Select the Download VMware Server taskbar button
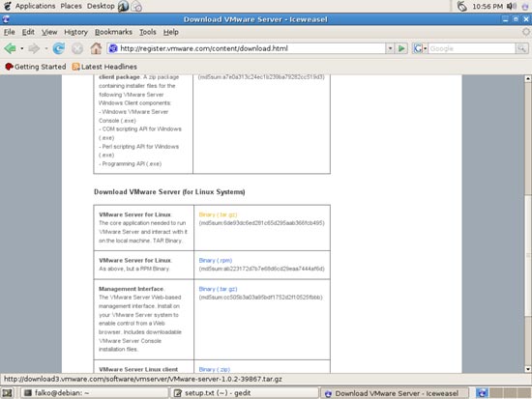 point(395,393)
